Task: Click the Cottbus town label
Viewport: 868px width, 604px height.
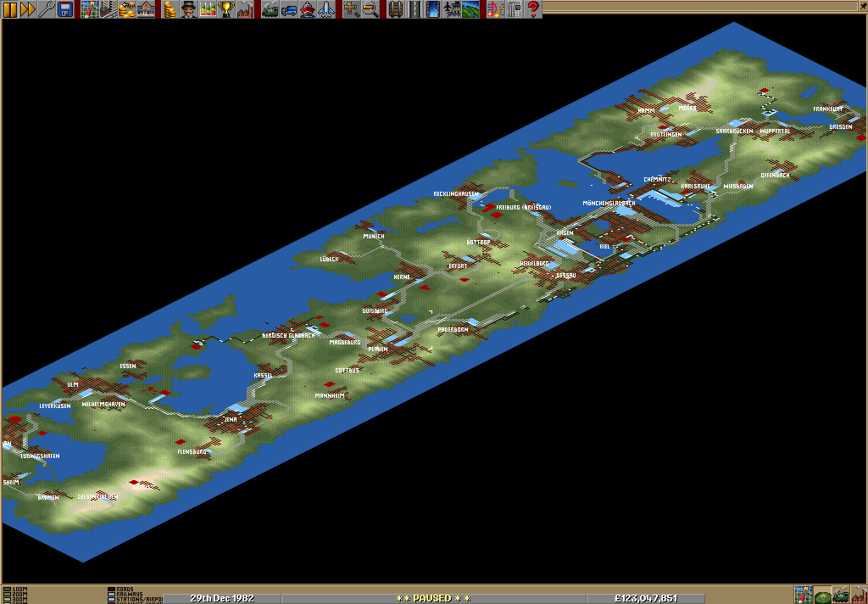Action: [347, 370]
